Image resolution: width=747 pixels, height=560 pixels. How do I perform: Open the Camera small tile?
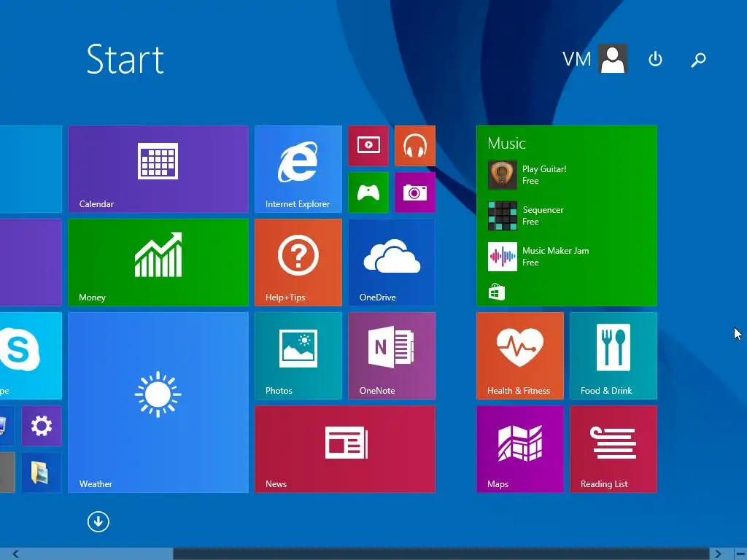point(415,192)
